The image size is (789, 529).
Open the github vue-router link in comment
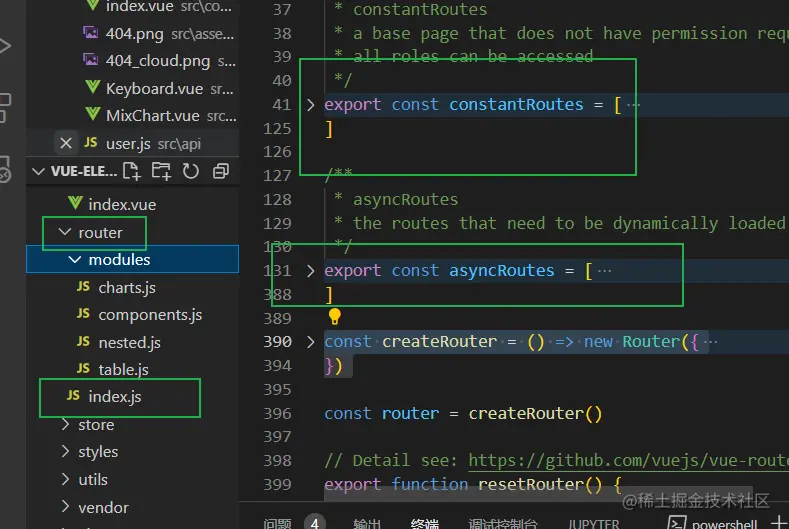click(628, 461)
